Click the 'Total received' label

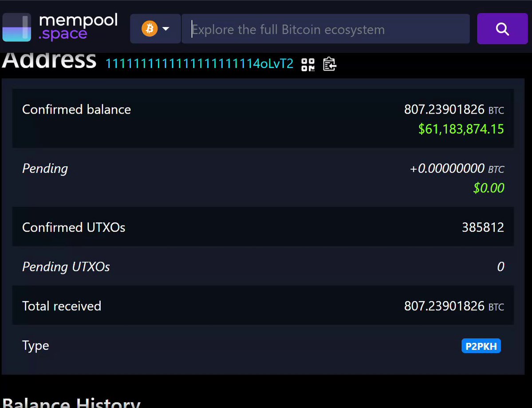pos(61,306)
